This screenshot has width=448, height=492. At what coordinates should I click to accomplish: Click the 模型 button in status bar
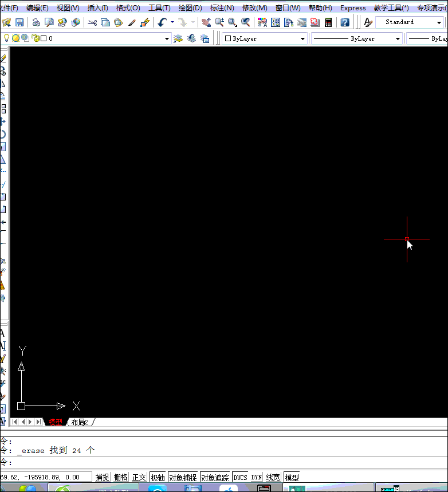[x=292, y=477]
